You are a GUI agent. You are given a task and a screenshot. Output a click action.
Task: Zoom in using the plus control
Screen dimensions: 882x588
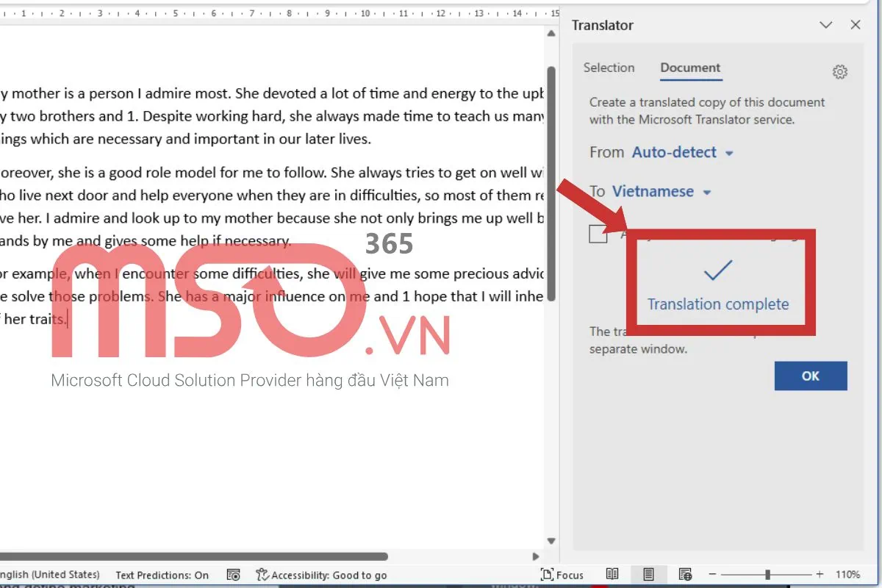(x=818, y=575)
